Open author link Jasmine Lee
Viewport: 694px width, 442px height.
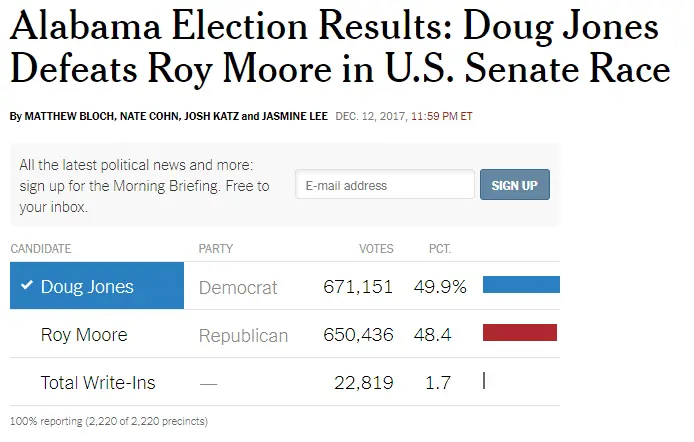(296, 116)
